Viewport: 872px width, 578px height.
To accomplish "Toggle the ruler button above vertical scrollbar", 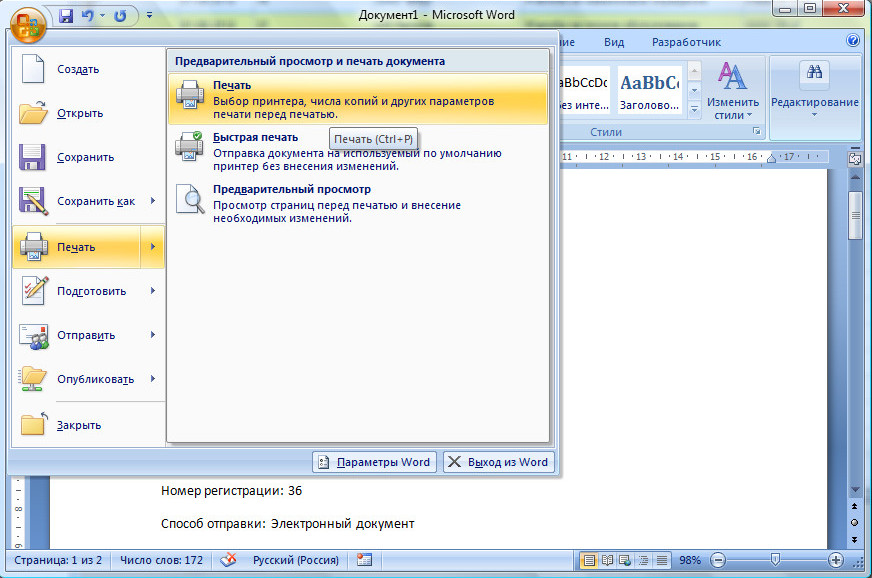I will (855, 159).
